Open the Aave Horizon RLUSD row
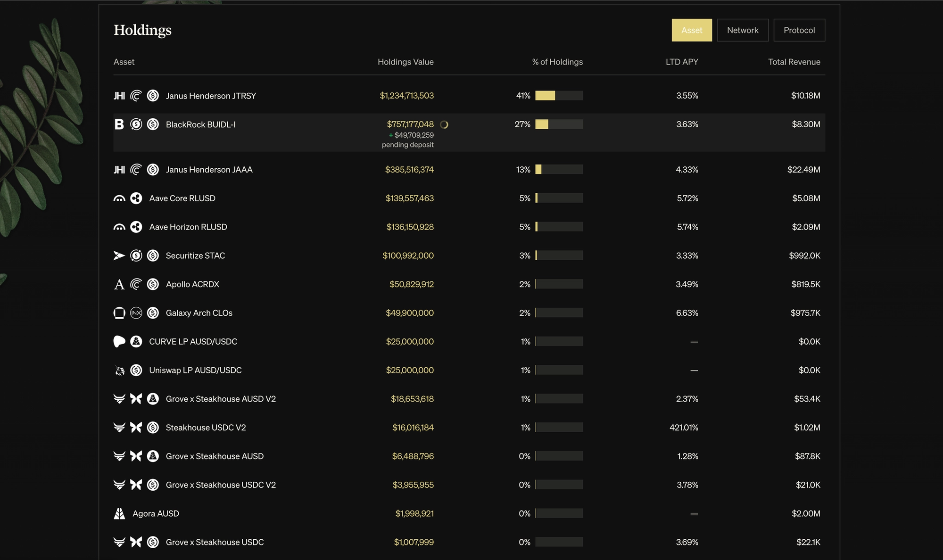 coord(188,227)
